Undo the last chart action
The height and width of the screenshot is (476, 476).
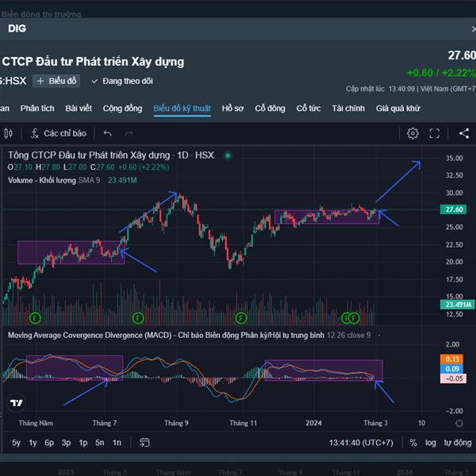pos(107,133)
